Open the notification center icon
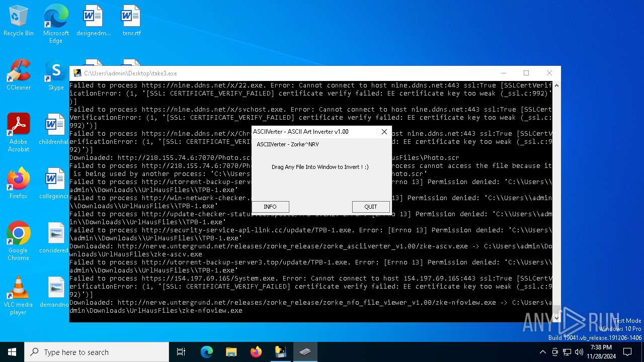The width and height of the screenshot is (644, 362). (627, 352)
